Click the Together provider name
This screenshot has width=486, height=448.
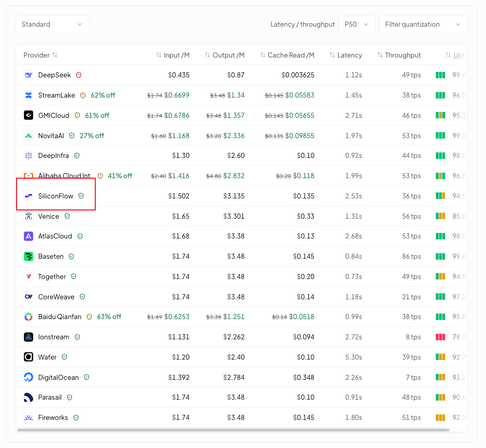[52, 277]
